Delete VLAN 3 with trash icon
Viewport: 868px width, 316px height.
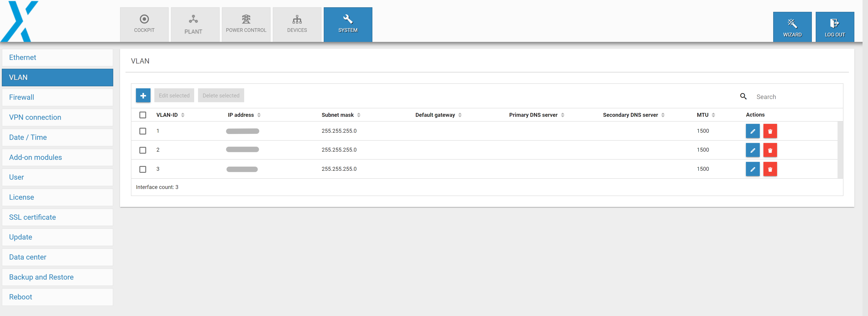click(x=770, y=169)
